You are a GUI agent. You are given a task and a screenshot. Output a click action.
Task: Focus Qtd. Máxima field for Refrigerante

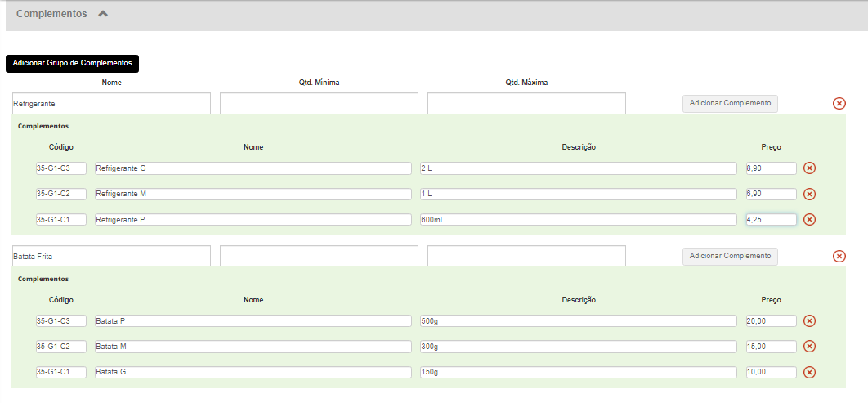tap(526, 104)
